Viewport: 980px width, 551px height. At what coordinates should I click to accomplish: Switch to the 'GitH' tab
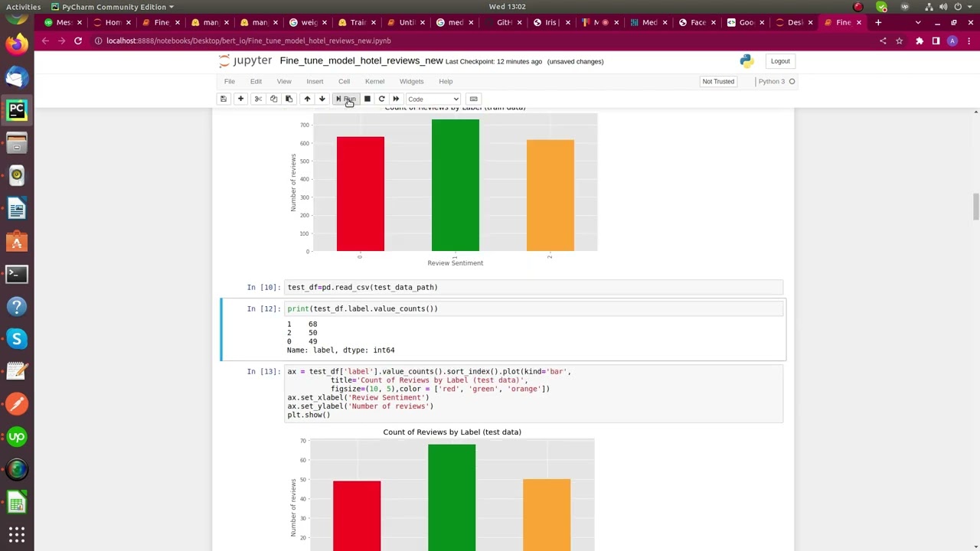point(504,22)
